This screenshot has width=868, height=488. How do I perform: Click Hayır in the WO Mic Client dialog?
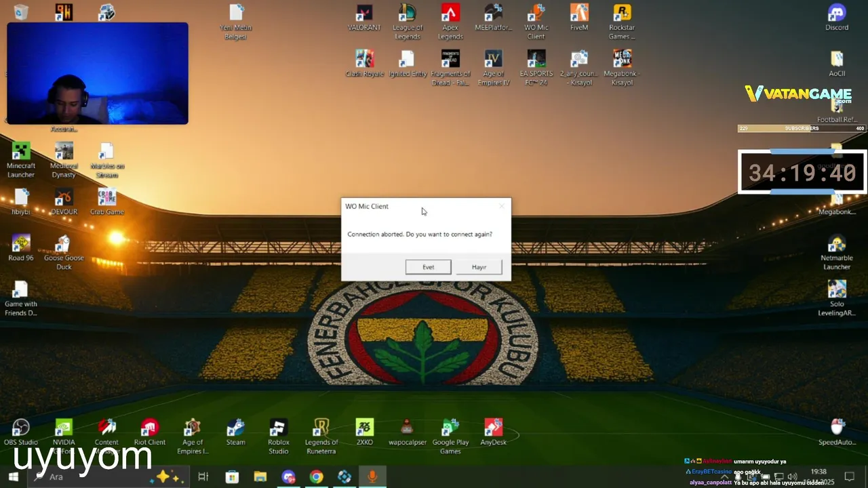coord(479,267)
